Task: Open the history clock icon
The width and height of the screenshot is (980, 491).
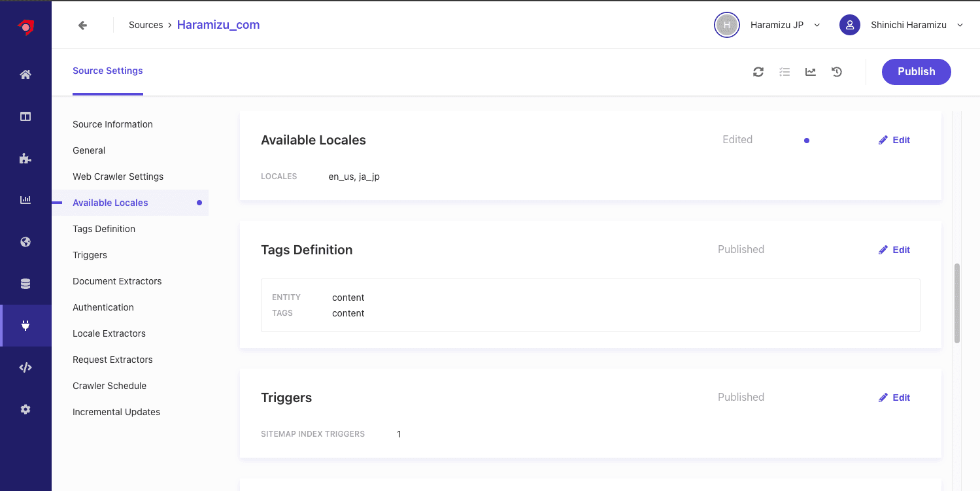Action: coord(837,72)
